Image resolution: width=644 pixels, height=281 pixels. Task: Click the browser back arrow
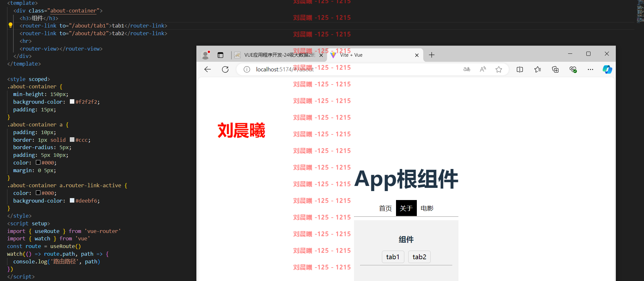(208, 69)
